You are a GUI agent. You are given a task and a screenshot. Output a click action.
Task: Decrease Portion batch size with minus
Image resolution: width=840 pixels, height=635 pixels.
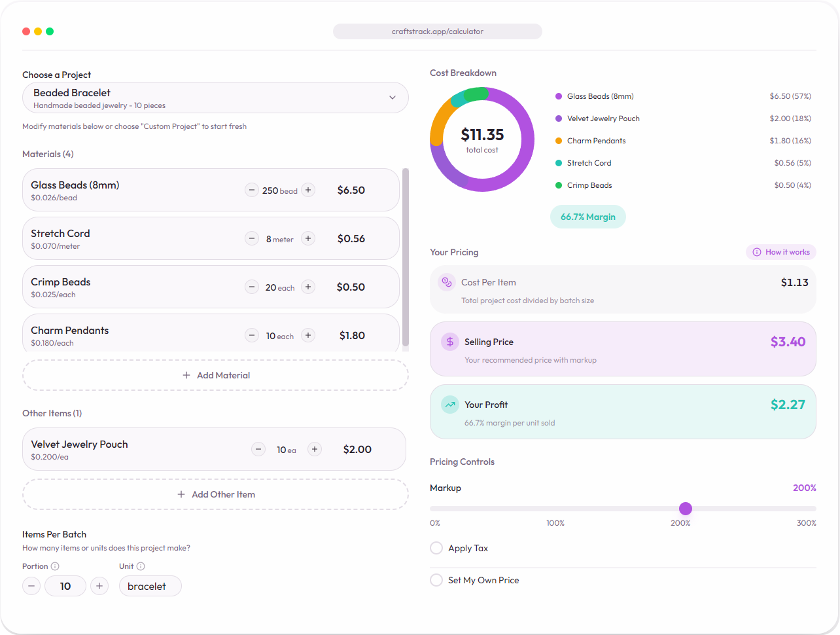click(31, 586)
